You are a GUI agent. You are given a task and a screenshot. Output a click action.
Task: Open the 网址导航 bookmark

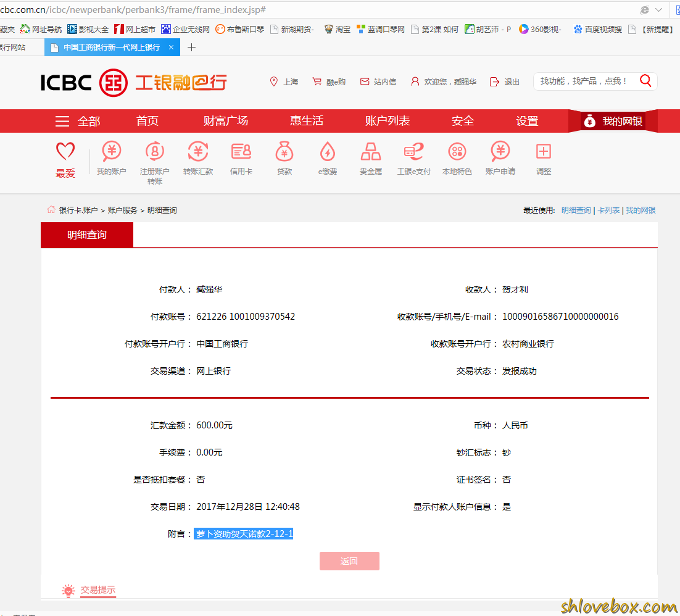coord(41,29)
